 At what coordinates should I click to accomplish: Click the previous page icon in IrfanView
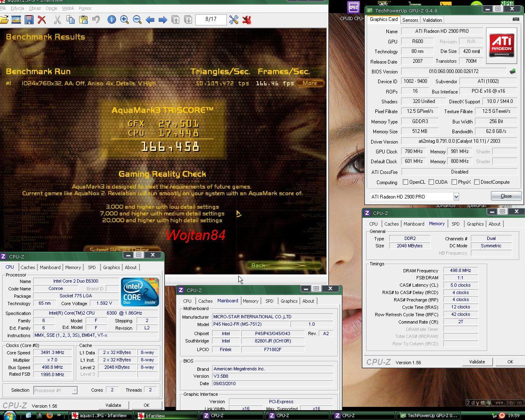pos(175,19)
